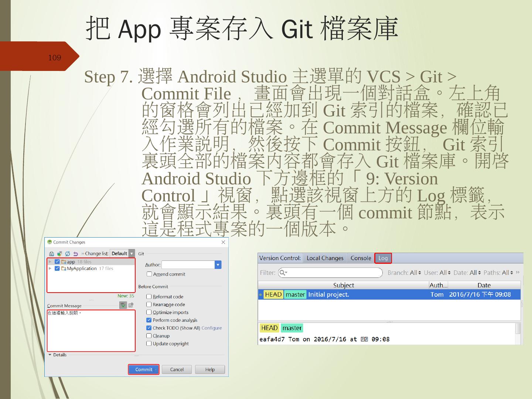Click the Refresh Changes icon
532x399 pixels.
(x=68, y=254)
